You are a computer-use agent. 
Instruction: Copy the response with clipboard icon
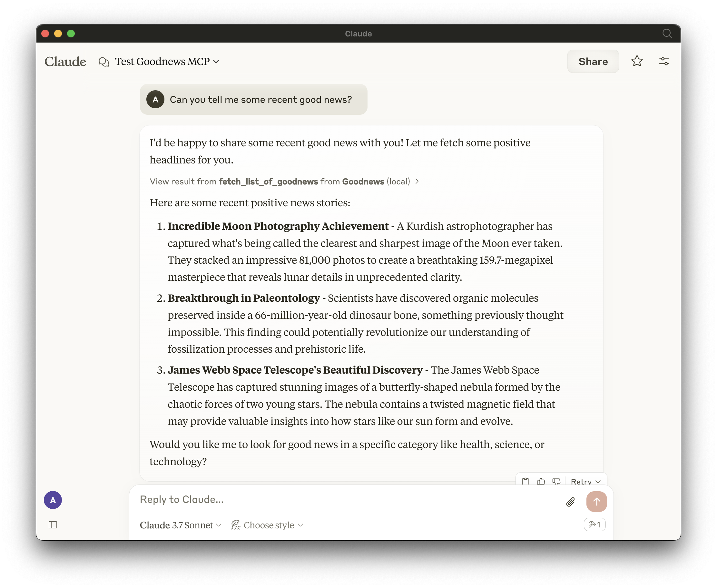click(x=525, y=481)
